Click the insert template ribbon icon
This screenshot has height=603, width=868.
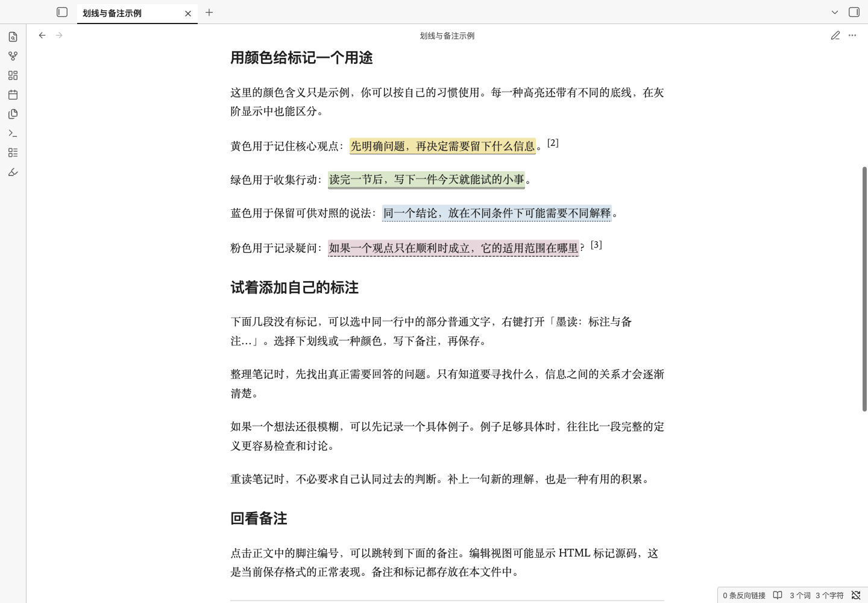13,114
